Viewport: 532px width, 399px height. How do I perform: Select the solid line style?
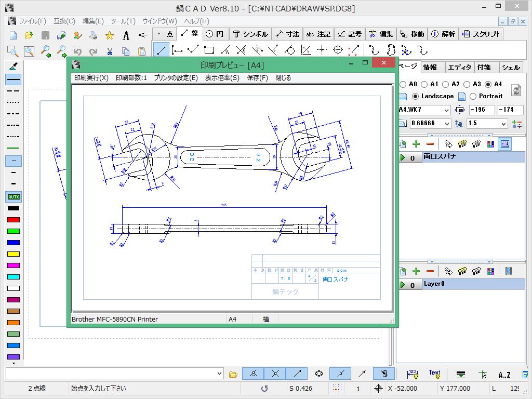click(x=14, y=79)
